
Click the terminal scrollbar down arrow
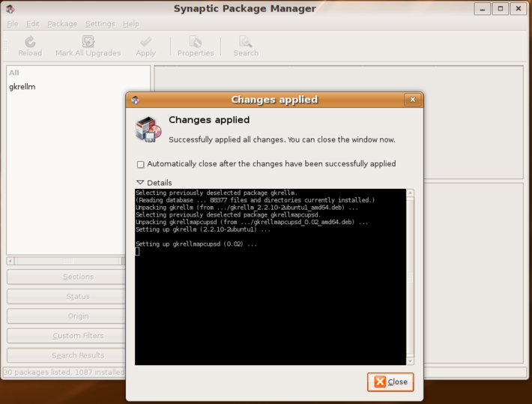point(410,361)
